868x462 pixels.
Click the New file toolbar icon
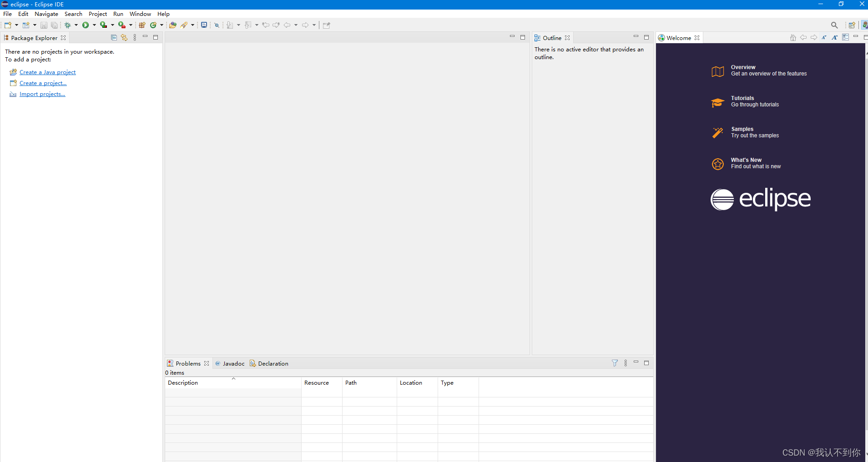[x=8, y=25]
